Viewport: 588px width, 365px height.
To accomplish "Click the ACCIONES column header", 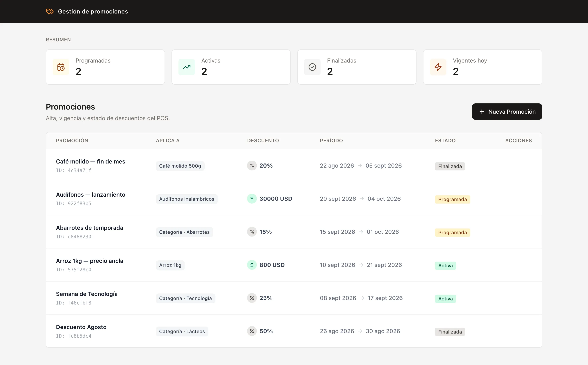I will pyautogui.click(x=519, y=140).
